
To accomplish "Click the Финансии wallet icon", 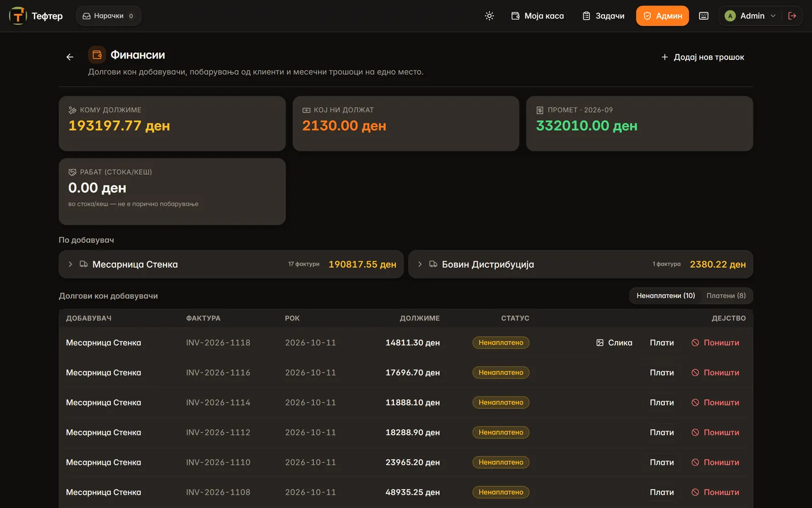I will 97,55.
